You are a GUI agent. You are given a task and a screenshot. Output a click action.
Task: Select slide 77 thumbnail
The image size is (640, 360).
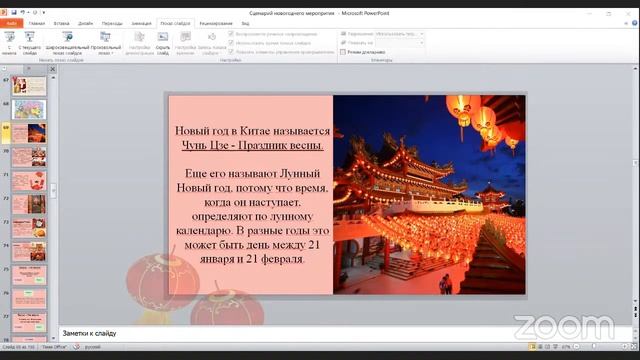[29, 322]
